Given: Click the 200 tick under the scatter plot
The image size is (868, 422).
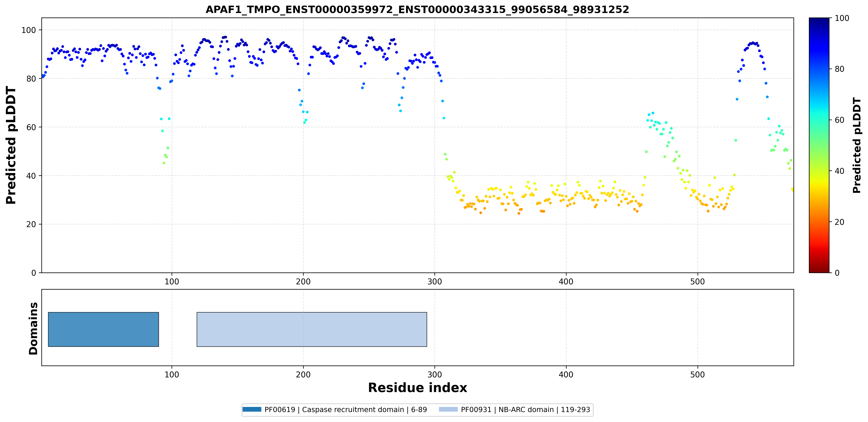Looking at the screenshot, I should 303,281.
